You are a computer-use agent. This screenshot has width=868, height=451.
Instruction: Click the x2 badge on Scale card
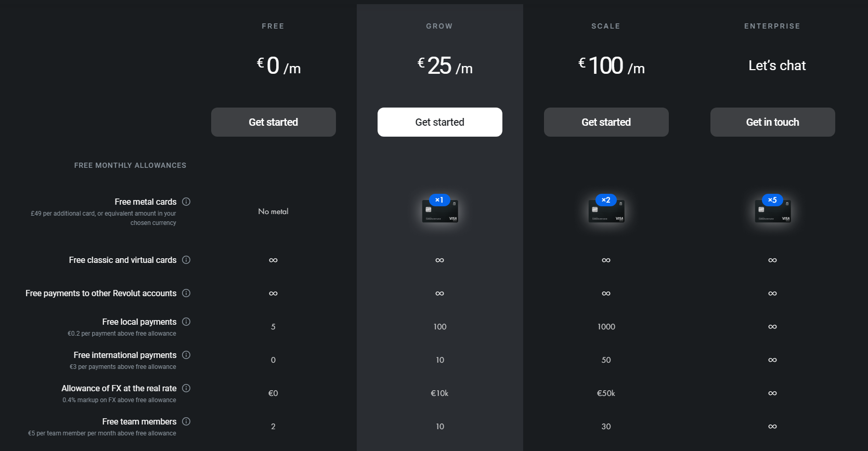click(x=606, y=200)
